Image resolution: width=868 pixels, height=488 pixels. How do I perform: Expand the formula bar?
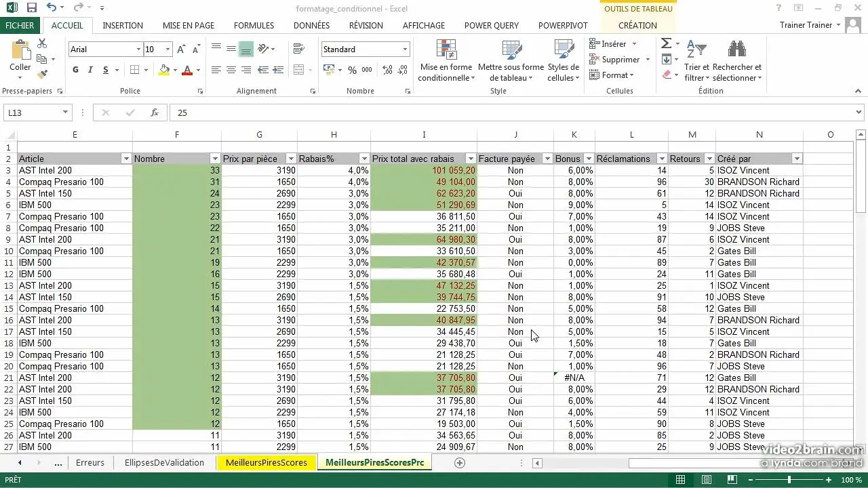pyautogui.click(x=859, y=113)
